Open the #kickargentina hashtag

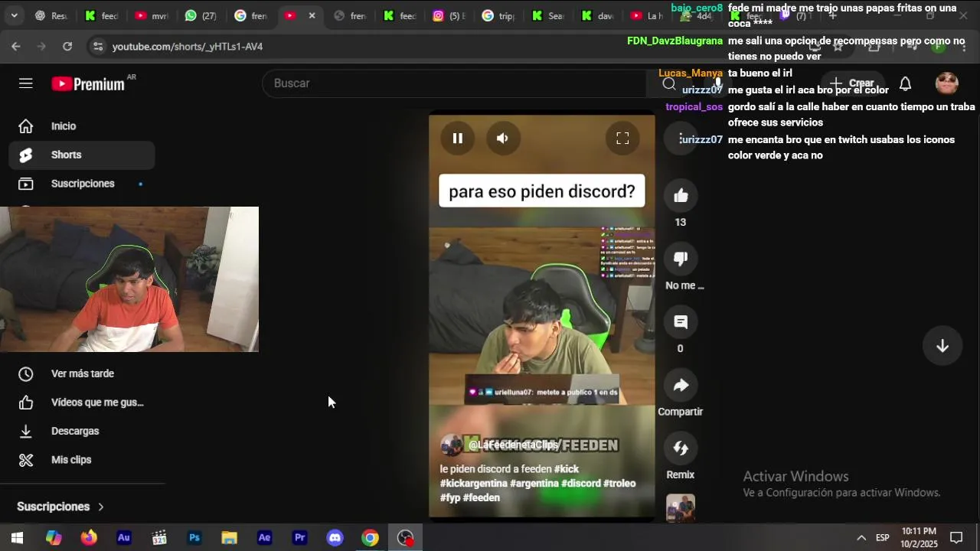[x=473, y=484]
